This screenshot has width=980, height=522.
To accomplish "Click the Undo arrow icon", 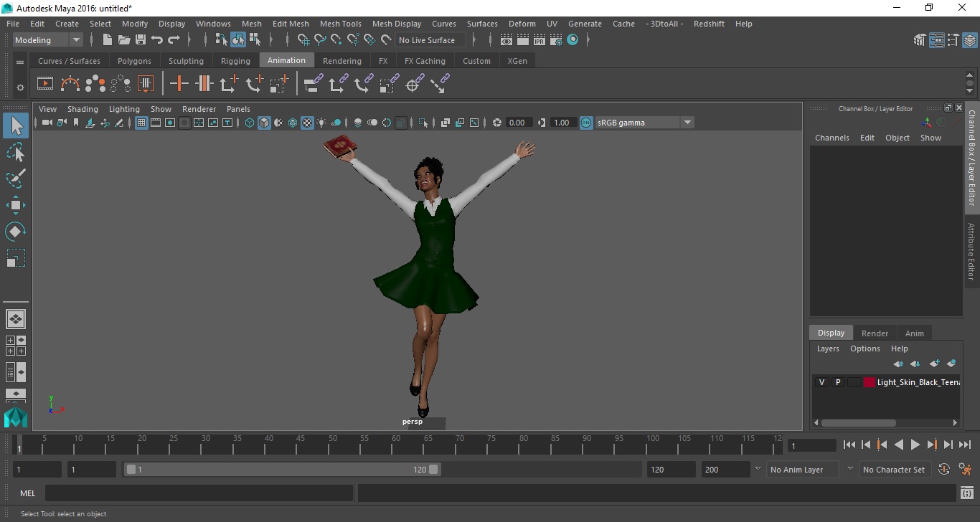I will click(x=157, y=40).
